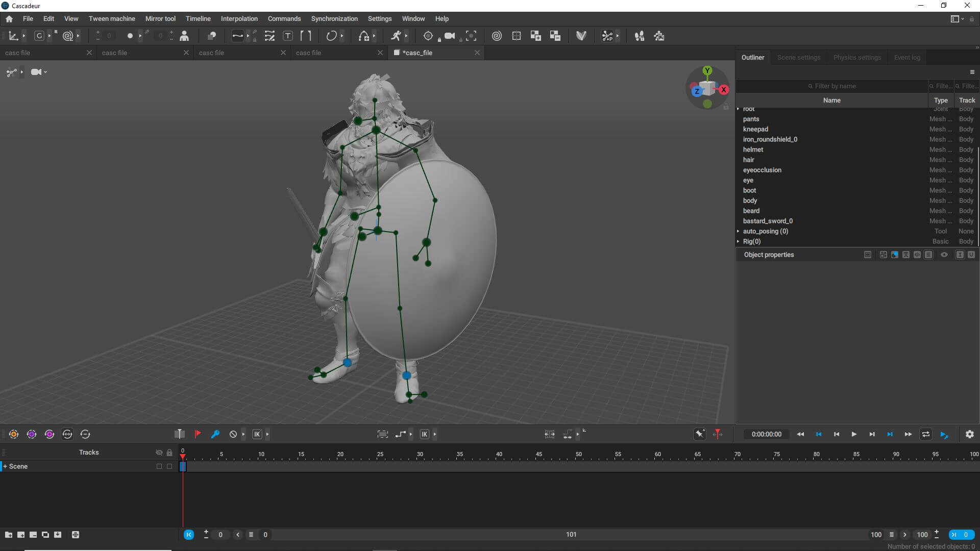Click the camera icon in top toolbar
The width and height of the screenshot is (980, 551).
click(x=450, y=36)
